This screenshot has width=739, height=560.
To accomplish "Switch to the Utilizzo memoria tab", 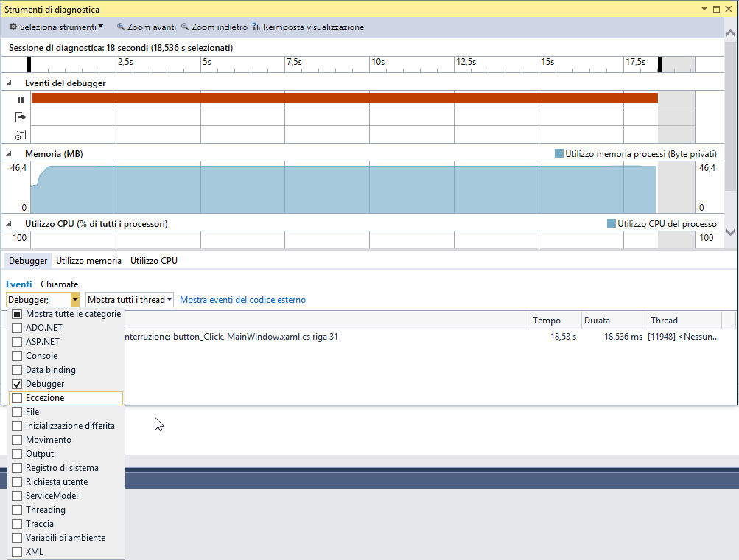I will (x=88, y=261).
